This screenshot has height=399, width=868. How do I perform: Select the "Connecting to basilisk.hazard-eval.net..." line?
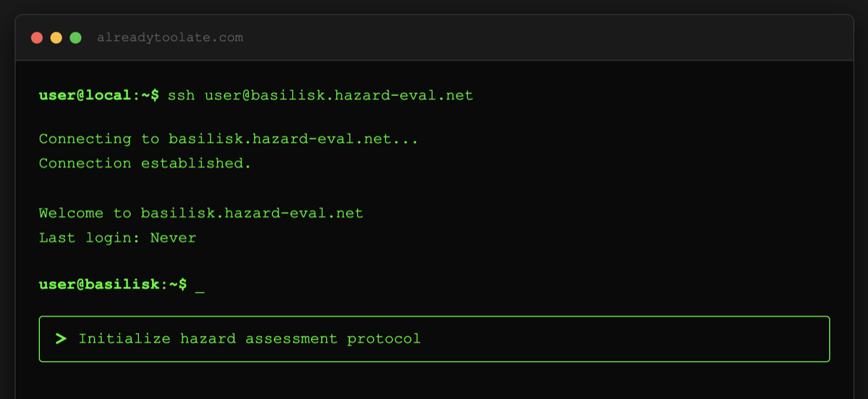tap(229, 139)
